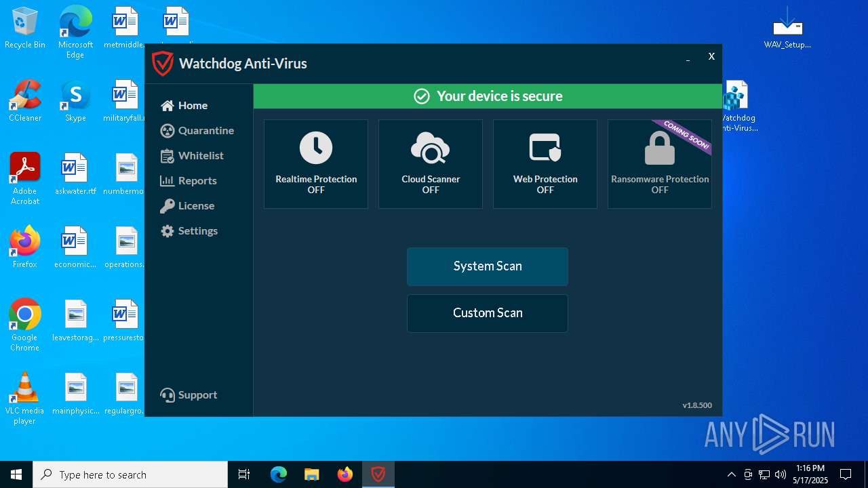Select the Firefox desktop shortcut
868x488 pixels.
point(25,247)
